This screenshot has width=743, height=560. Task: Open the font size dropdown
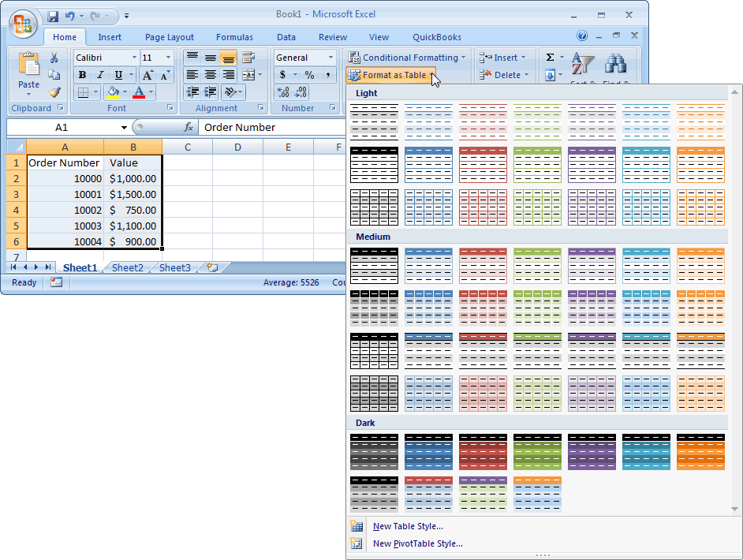pyautogui.click(x=168, y=58)
